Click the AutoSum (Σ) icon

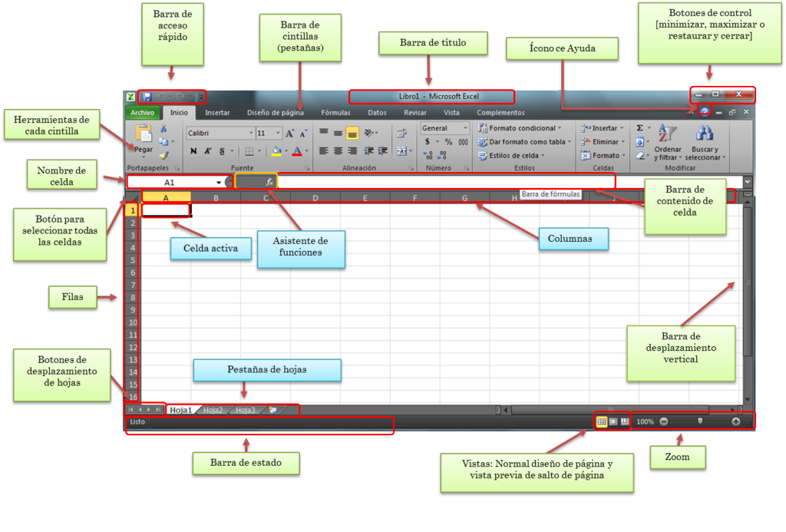(x=638, y=127)
